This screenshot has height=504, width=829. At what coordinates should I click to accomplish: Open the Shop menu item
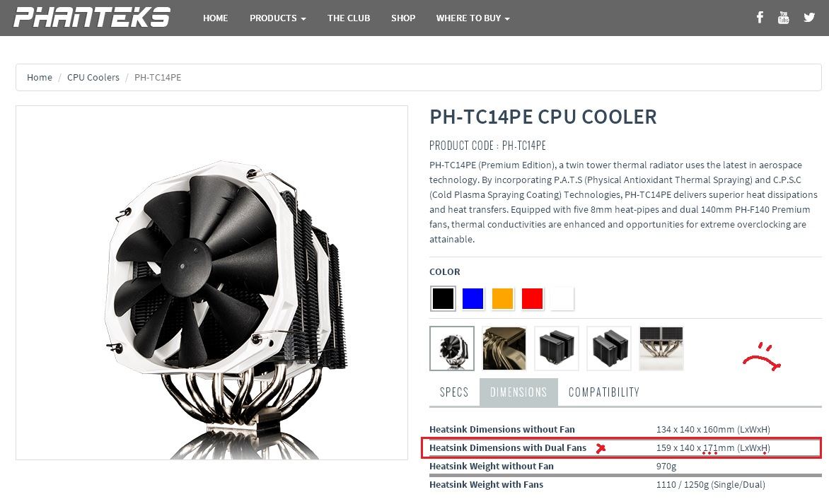403,18
